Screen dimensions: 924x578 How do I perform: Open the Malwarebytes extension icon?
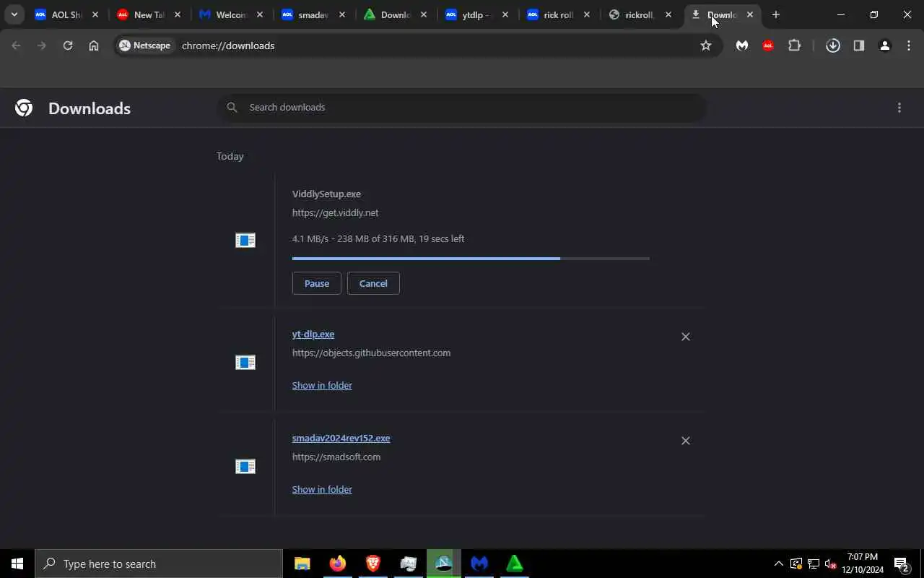742,46
